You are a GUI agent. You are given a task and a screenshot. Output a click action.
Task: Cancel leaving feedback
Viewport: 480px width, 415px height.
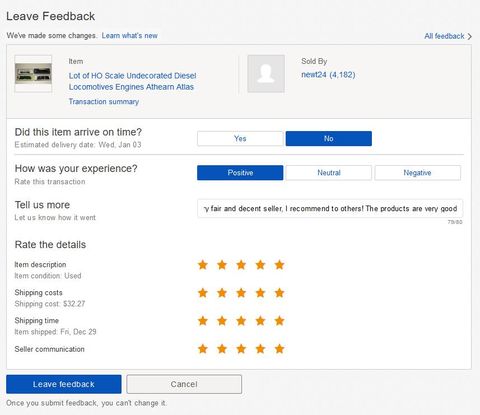[184, 384]
